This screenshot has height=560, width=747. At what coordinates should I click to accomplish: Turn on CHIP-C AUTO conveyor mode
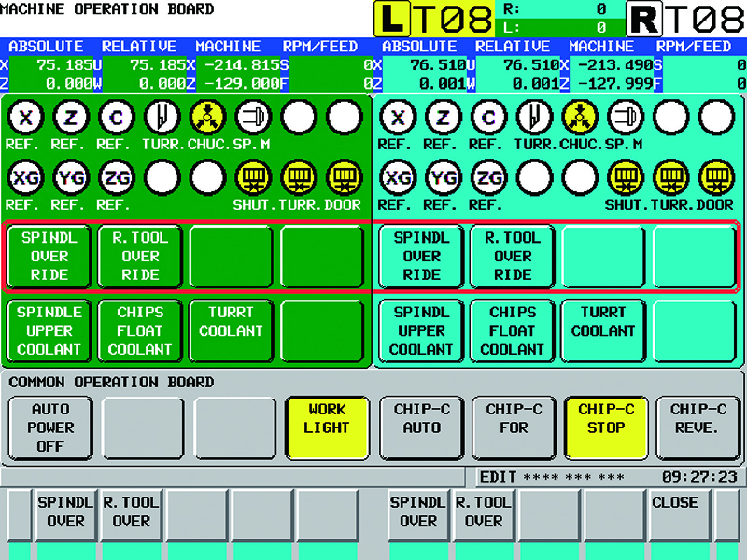pos(421,427)
